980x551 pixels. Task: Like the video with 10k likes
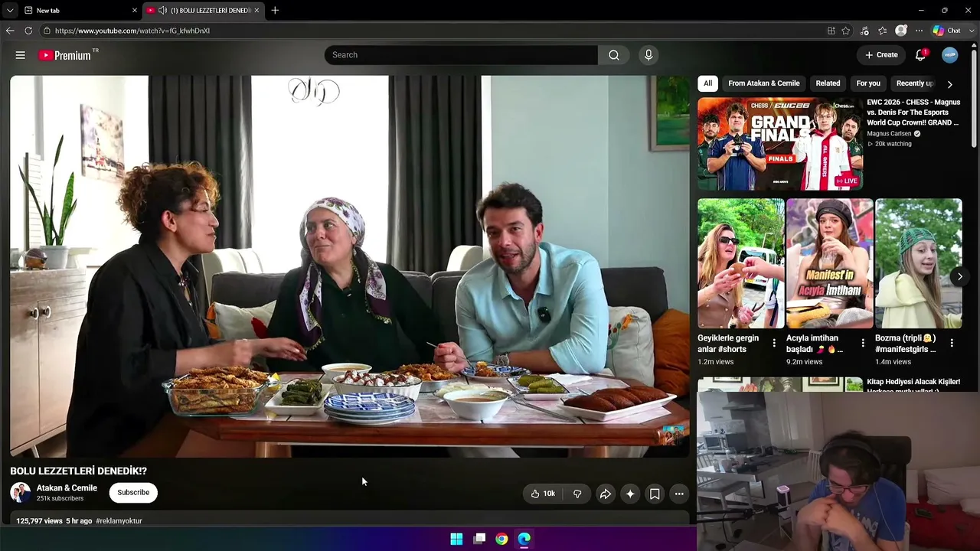543,494
